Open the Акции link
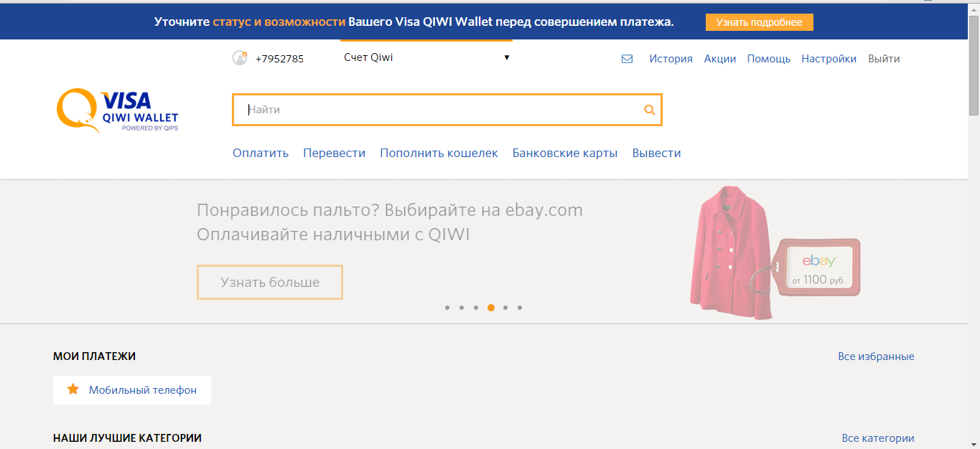 point(720,59)
